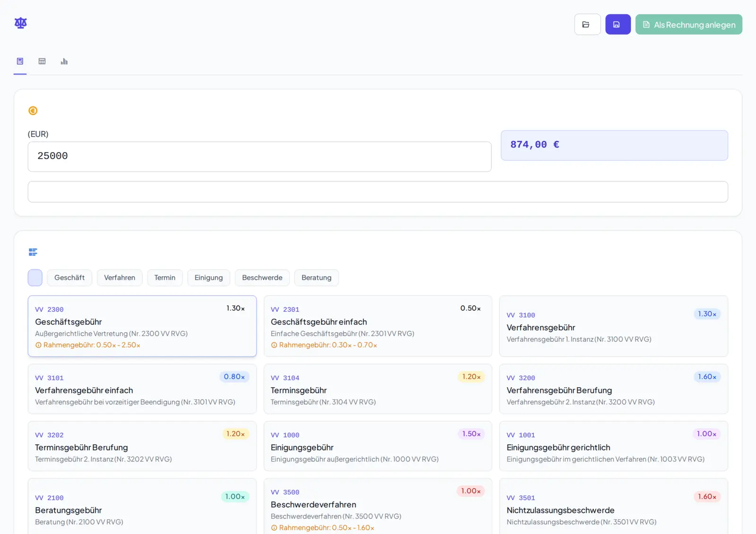Filter by Termin category

[x=165, y=278]
